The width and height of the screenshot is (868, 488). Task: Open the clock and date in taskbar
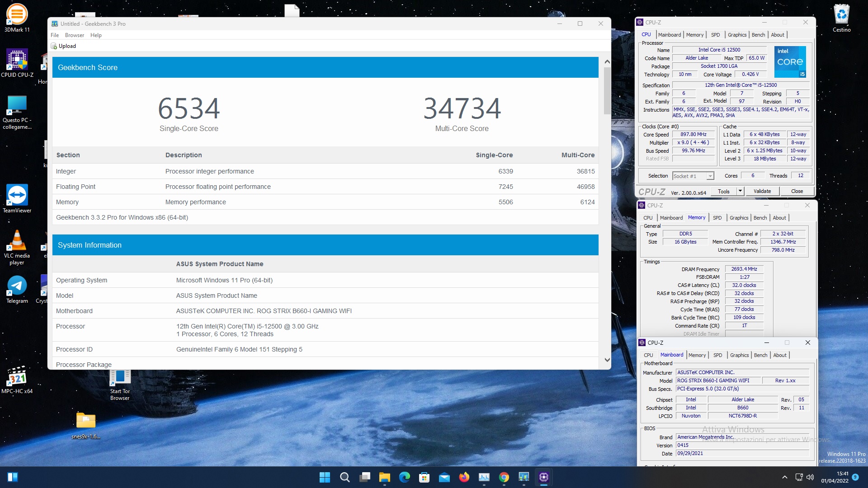coord(835,477)
